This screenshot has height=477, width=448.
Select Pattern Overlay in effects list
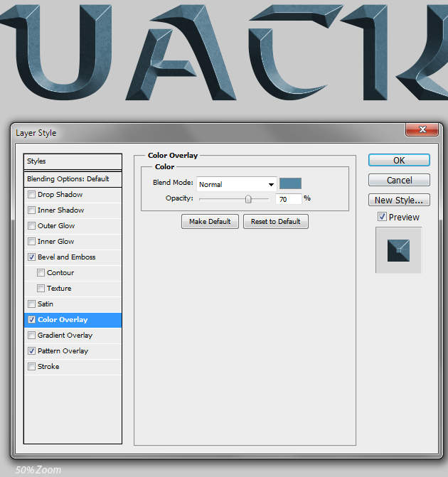click(x=63, y=351)
